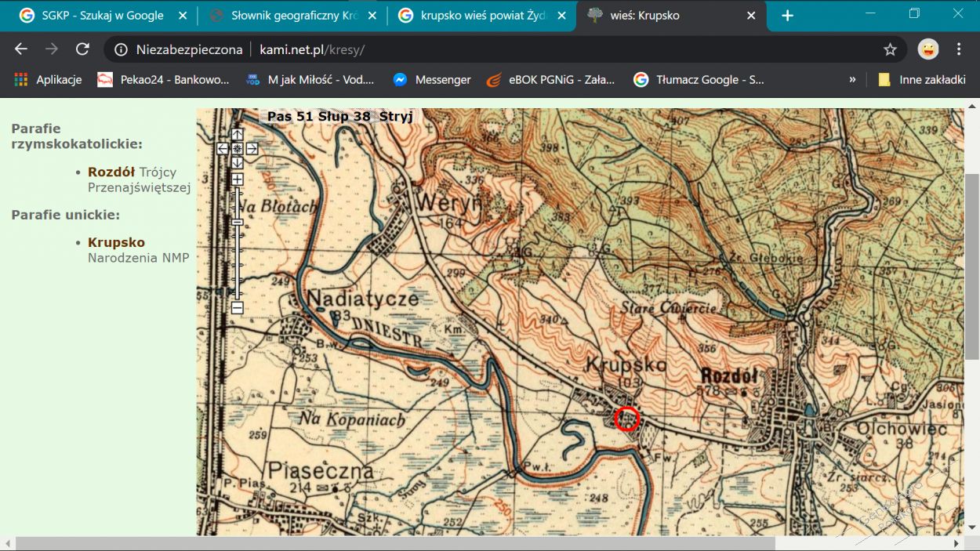Click the browser back arrow
Viewport: 980px width, 551px height.
(x=21, y=49)
